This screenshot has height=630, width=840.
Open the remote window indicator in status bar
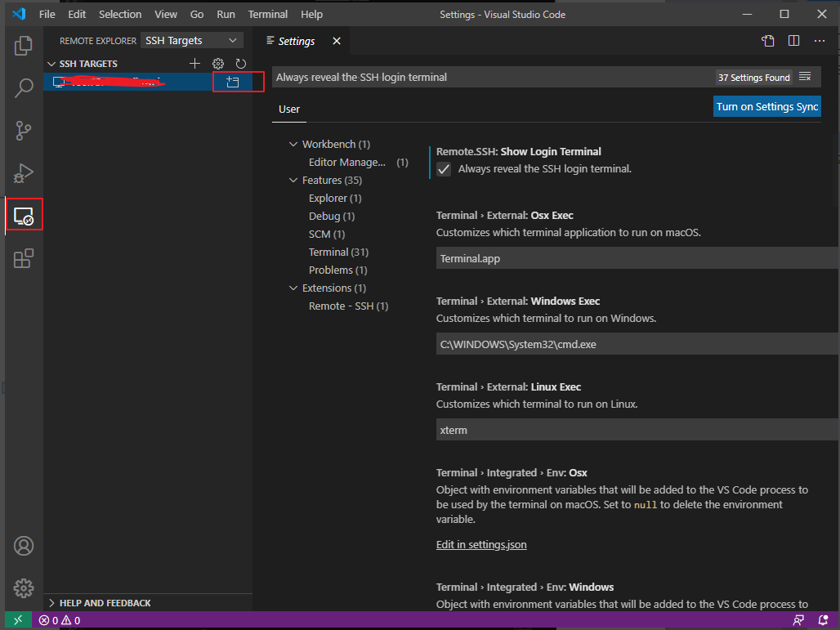(18, 620)
